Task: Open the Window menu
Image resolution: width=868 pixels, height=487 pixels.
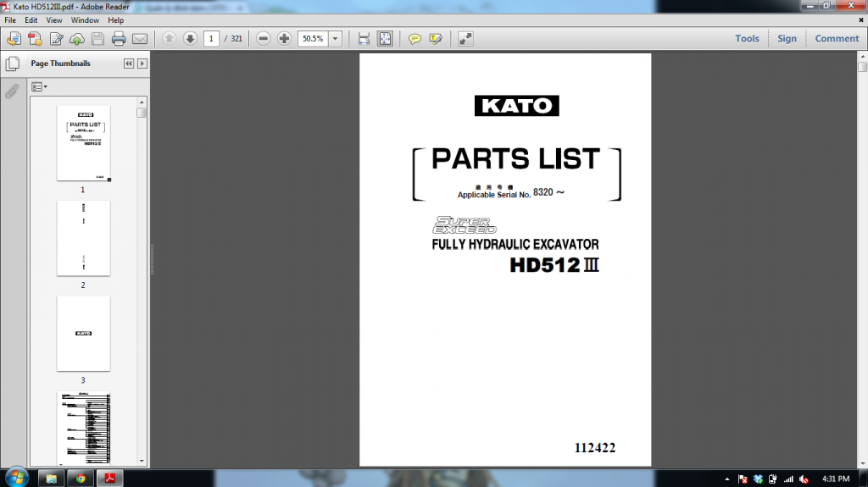Action: (85, 19)
